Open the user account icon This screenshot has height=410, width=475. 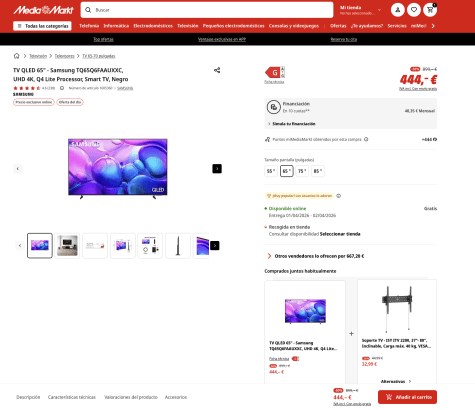398,10
